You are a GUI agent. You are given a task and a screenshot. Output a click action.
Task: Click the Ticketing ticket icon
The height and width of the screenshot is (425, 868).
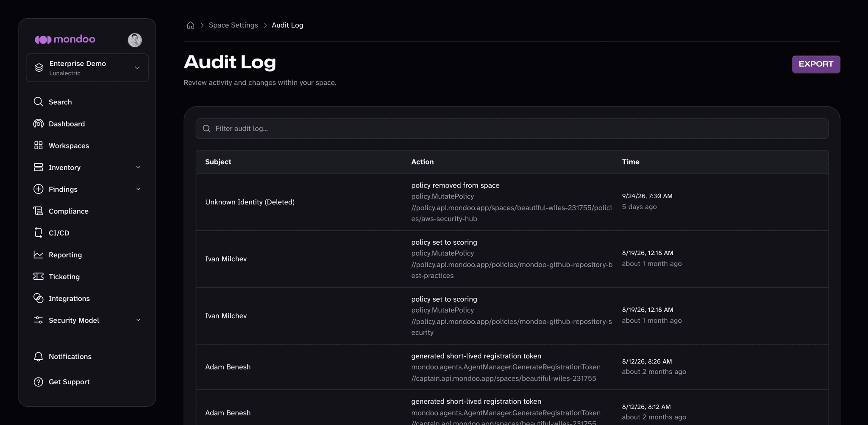tap(38, 277)
